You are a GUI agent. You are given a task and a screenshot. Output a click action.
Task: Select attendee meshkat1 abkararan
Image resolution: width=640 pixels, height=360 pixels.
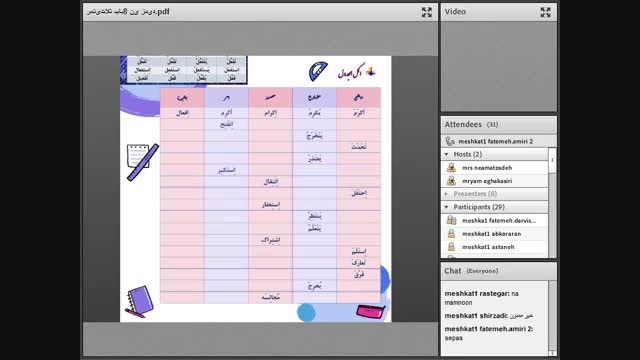pos(495,233)
